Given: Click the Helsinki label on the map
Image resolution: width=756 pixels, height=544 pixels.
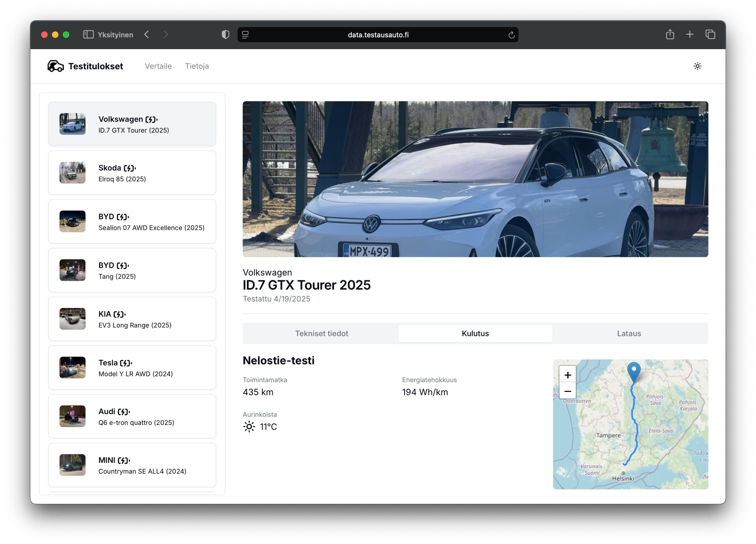Looking at the screenshot, I should pos(623,478).
